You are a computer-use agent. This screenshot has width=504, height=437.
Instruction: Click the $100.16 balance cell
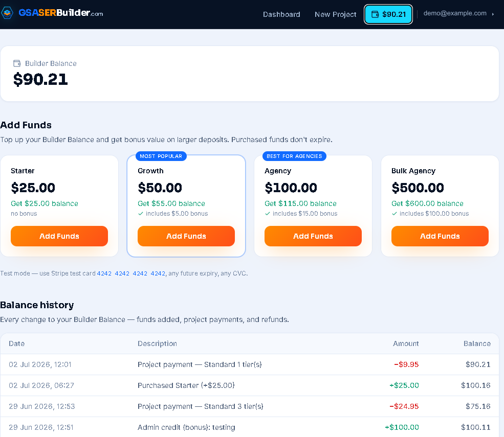tap(476, 385)
